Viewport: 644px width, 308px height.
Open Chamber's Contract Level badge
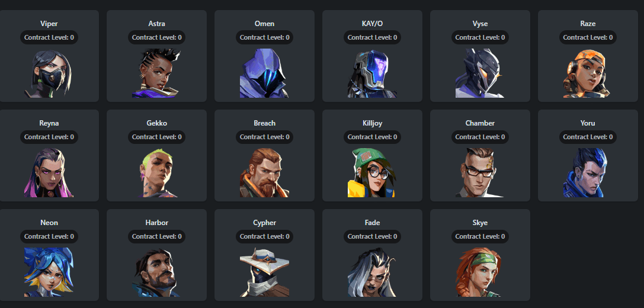coord(480,137)
